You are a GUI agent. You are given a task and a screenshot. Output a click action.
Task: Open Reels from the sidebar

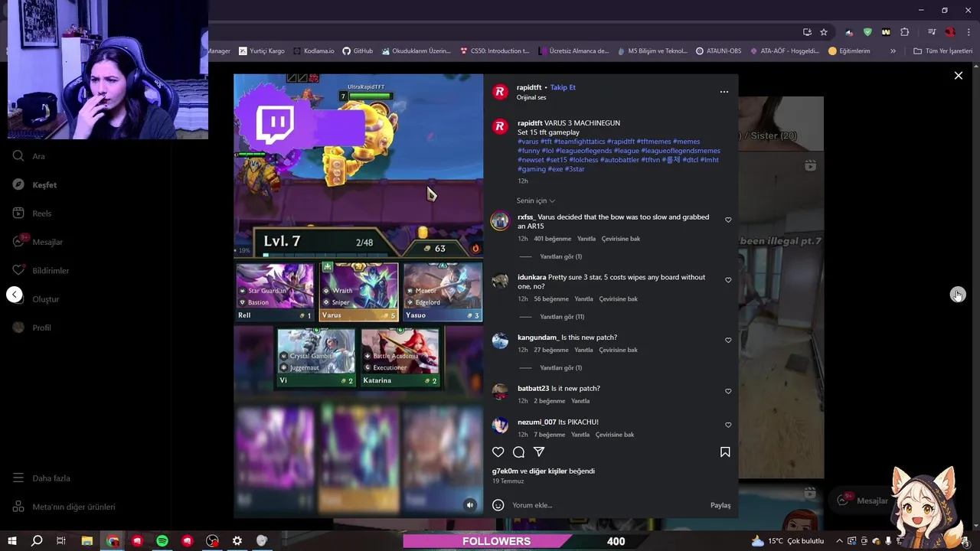32,214
